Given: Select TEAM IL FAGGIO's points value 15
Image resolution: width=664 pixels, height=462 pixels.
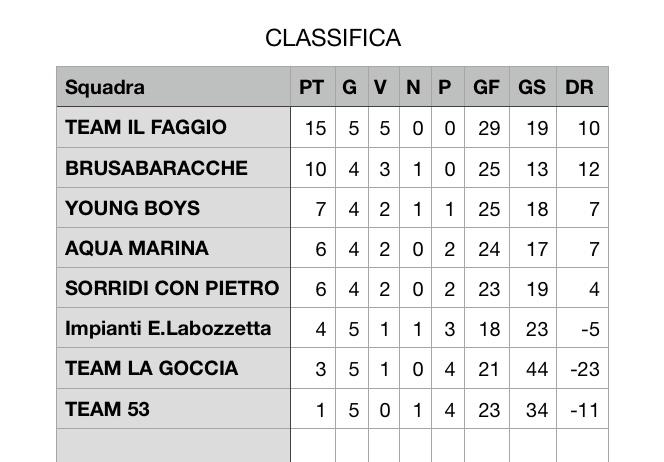Looking at the screenshot, I should point(315,128).
